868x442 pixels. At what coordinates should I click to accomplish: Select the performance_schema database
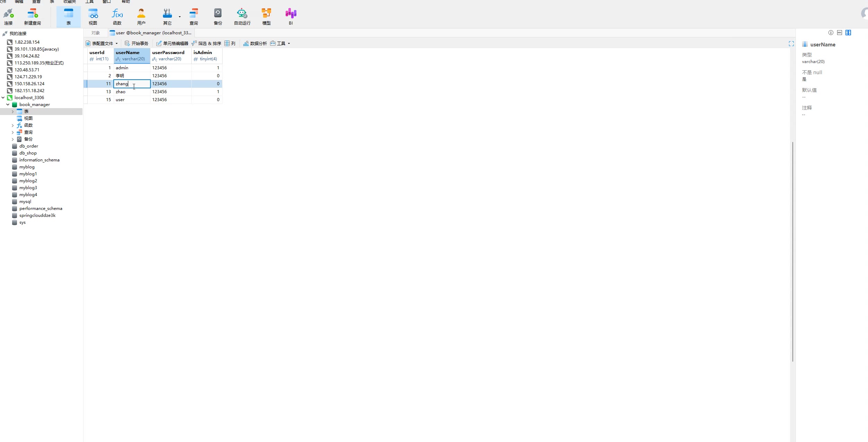41,209
